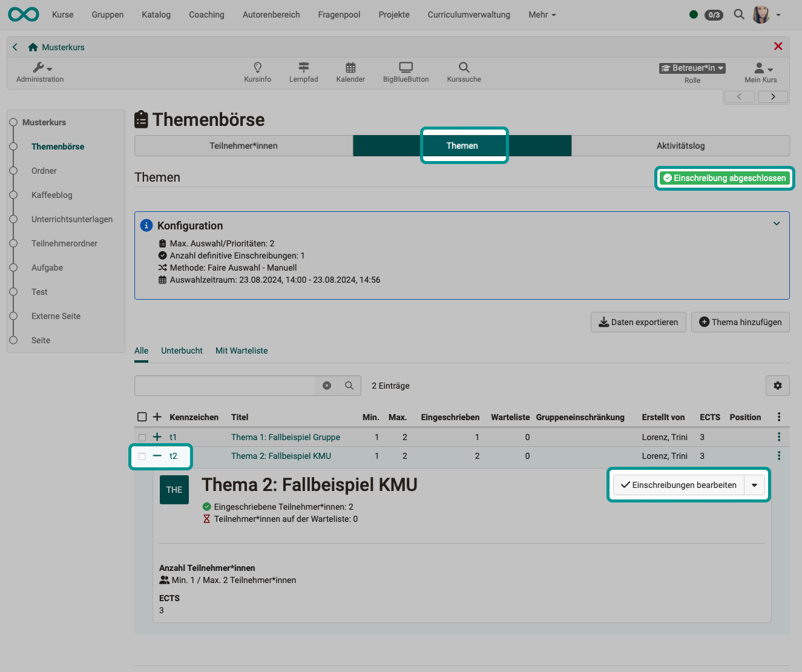Select all topics using the header checkbox
802x672 pixels.
point(142,417)
